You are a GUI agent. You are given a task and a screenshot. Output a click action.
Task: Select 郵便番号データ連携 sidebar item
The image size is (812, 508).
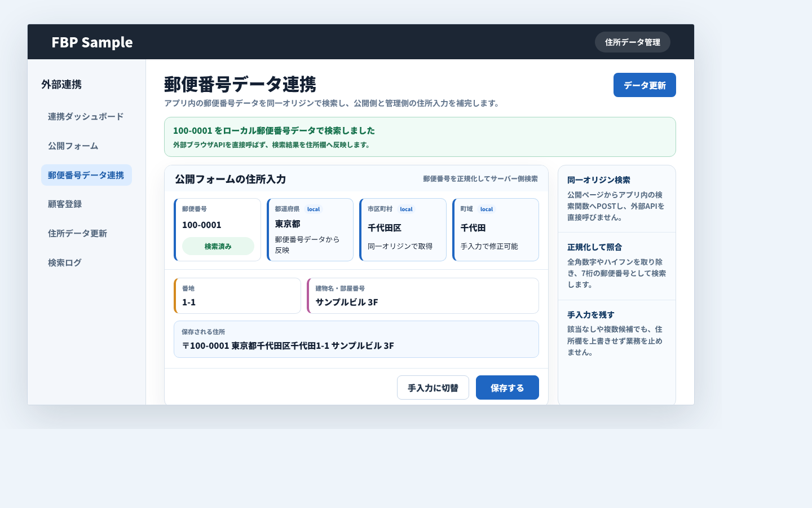click(86, 175)
